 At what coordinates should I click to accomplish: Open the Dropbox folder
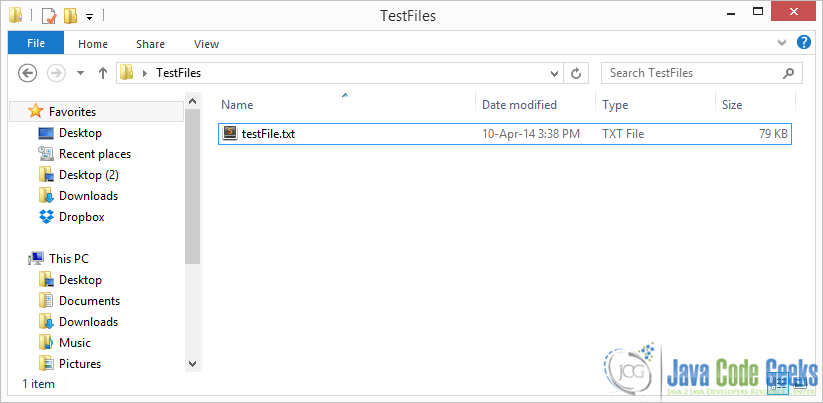(81, 217)
